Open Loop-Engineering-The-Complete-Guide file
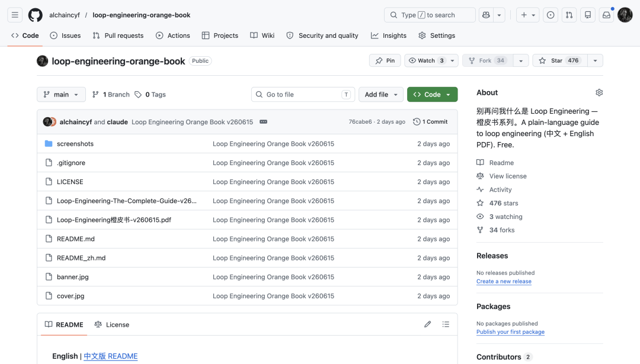Viewport: 640px width, 364px height. (127, 201)
